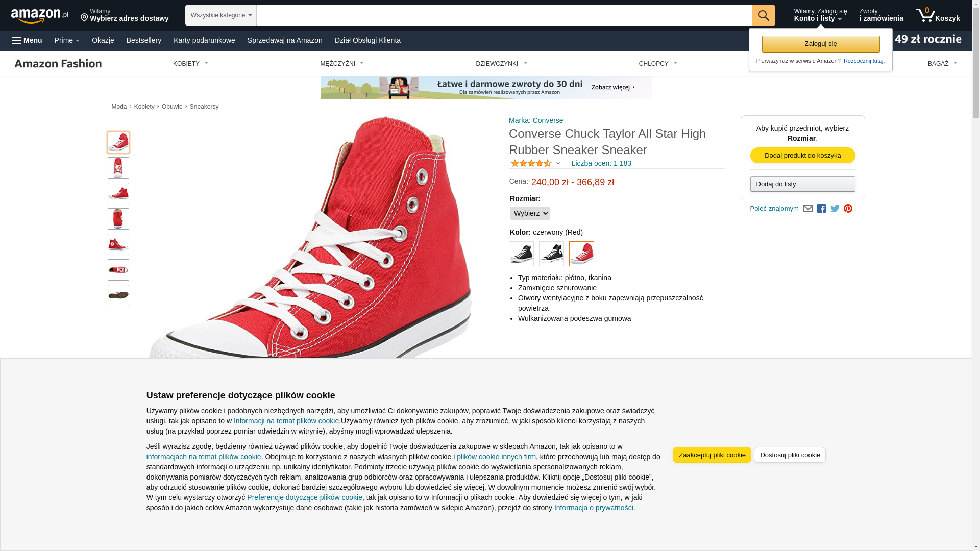Select the red Converse color swatch
The width and height of the screenshot is (980, 551).
point(581,254)
